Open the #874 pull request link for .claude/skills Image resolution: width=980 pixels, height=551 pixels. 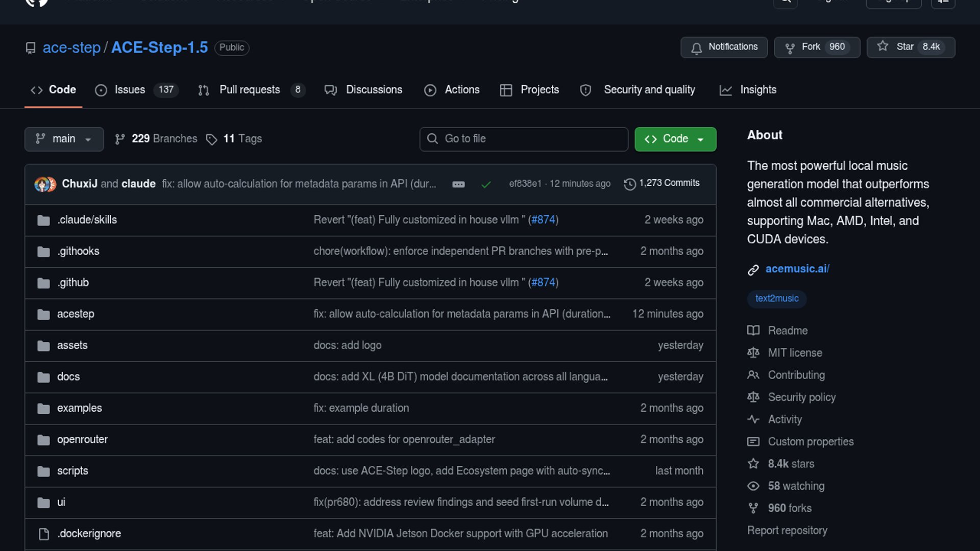tap(543, 220)
